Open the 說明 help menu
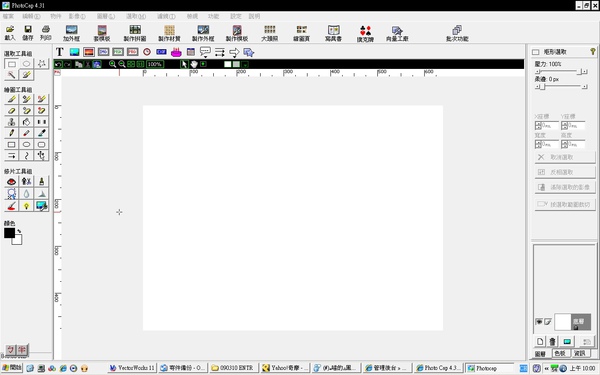600x375 pixels. [x=254, y=16]
